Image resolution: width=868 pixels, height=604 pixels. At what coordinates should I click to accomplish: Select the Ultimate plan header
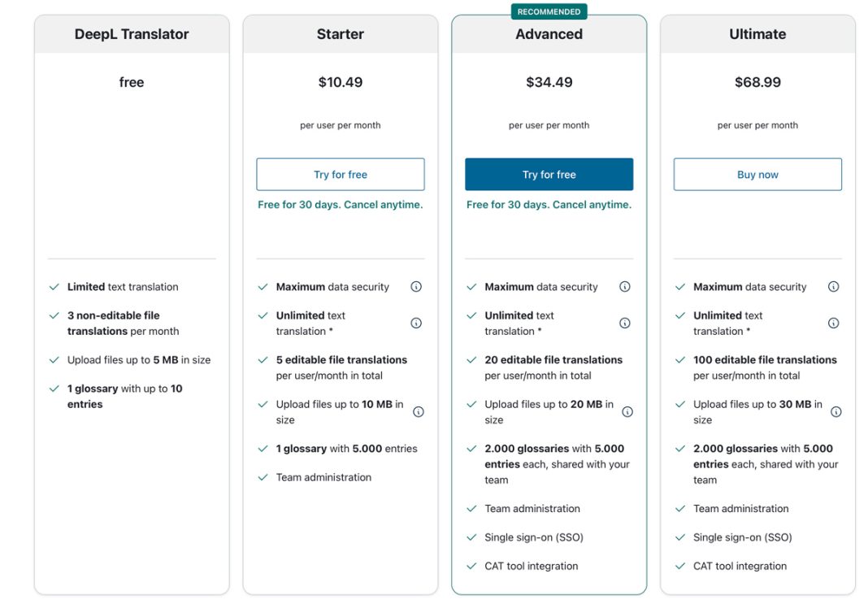[x=757, y=34]
